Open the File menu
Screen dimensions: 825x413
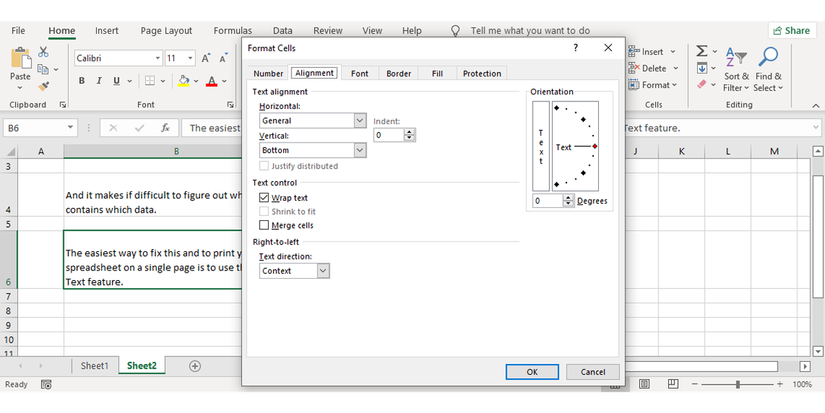tap(18, 31)
